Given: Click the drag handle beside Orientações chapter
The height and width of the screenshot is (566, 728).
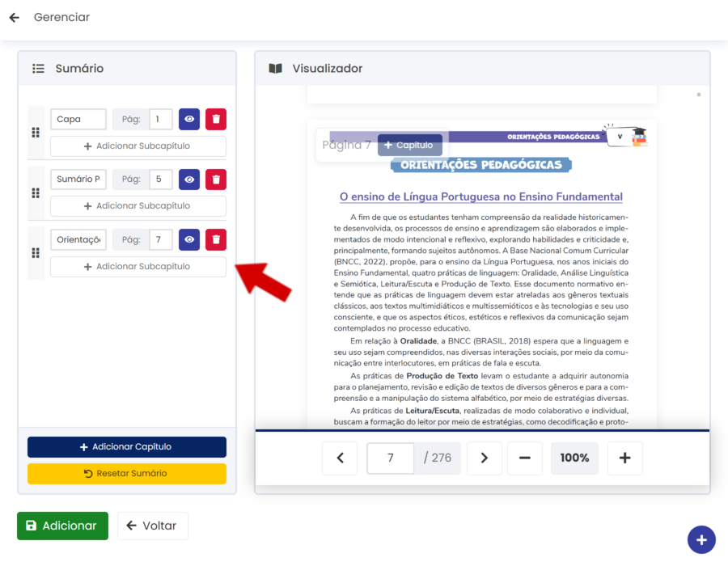Looking at the screenshot, I should (36, 253).
